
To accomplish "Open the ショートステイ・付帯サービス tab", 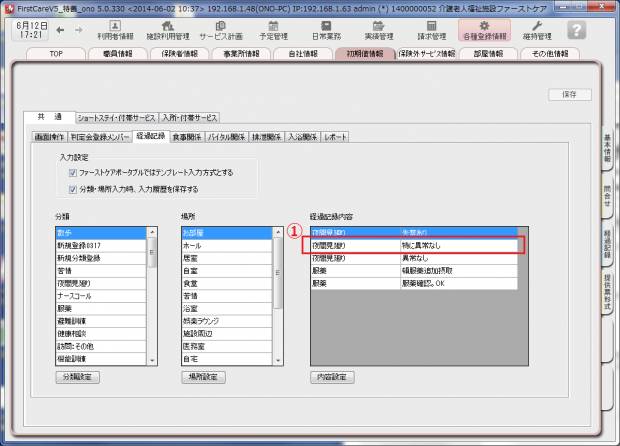I will coord(117,117).
